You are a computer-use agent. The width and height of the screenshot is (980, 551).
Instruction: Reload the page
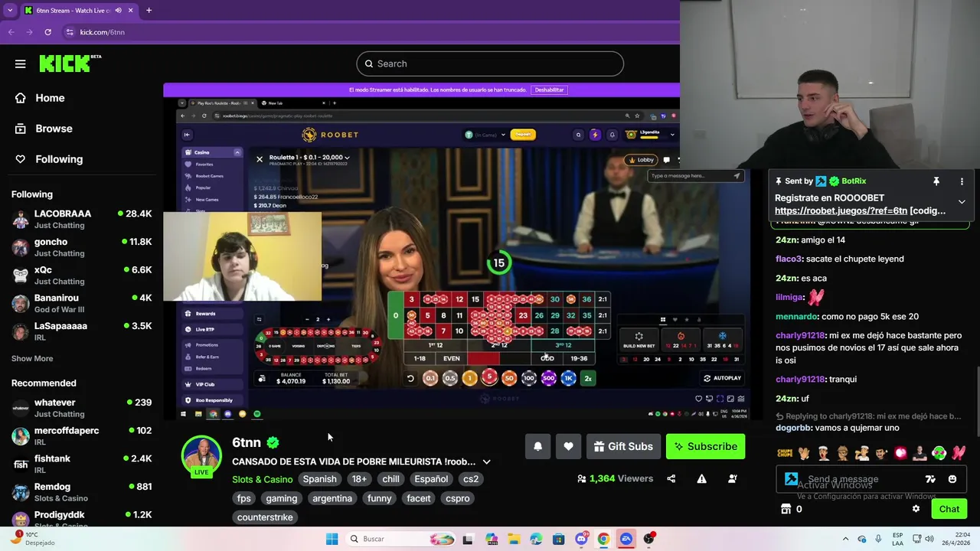(47, 32)
